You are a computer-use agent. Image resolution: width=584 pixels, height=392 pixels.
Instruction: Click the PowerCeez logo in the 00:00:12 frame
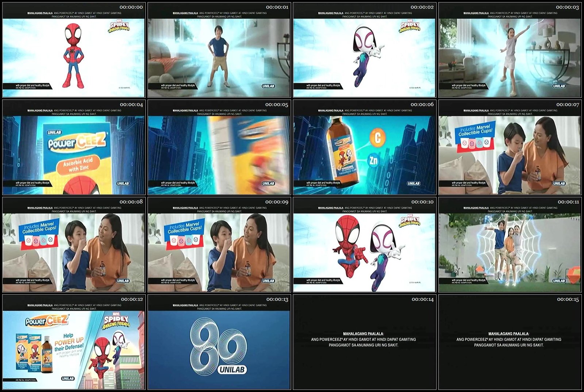tap(46, 320)
